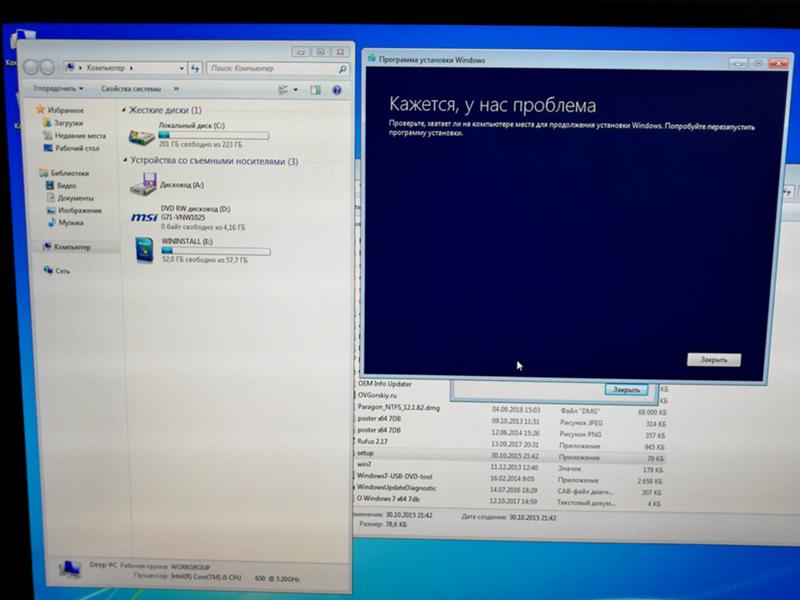Select the MSI DVD RW drive (D:) icon
This screenshot has width=800, height=600.
[144, 218]
